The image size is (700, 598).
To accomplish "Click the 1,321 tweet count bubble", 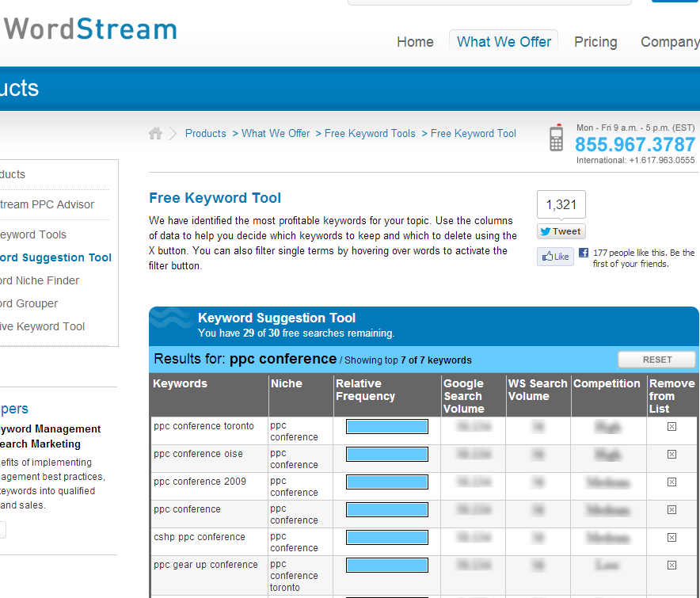I will pyautogui.click(x=561, y=204).
